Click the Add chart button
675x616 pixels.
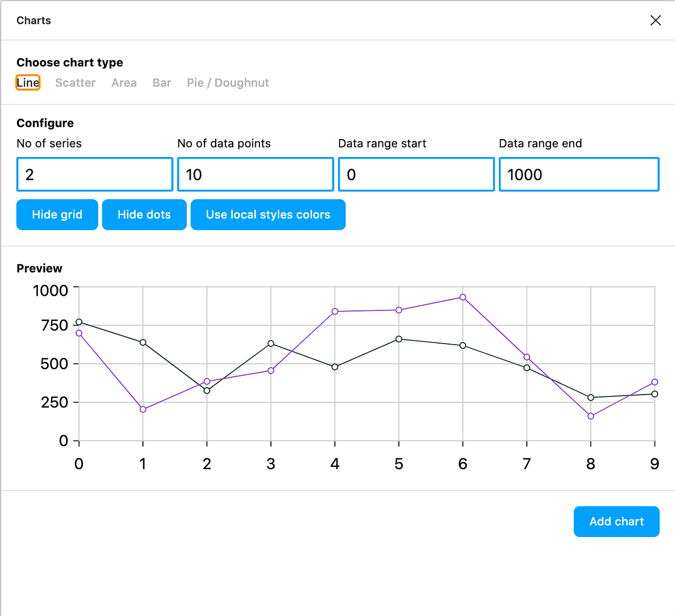click(616, 521)
